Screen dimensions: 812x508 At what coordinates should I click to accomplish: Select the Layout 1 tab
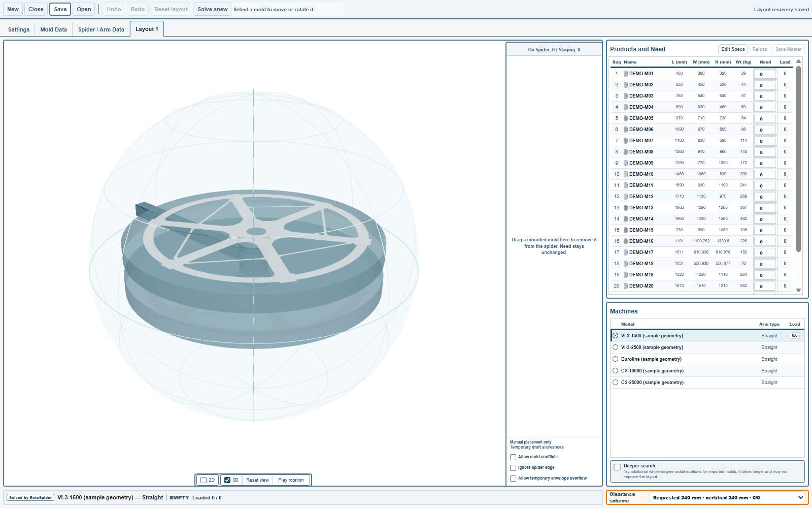[x=147, y=29]
